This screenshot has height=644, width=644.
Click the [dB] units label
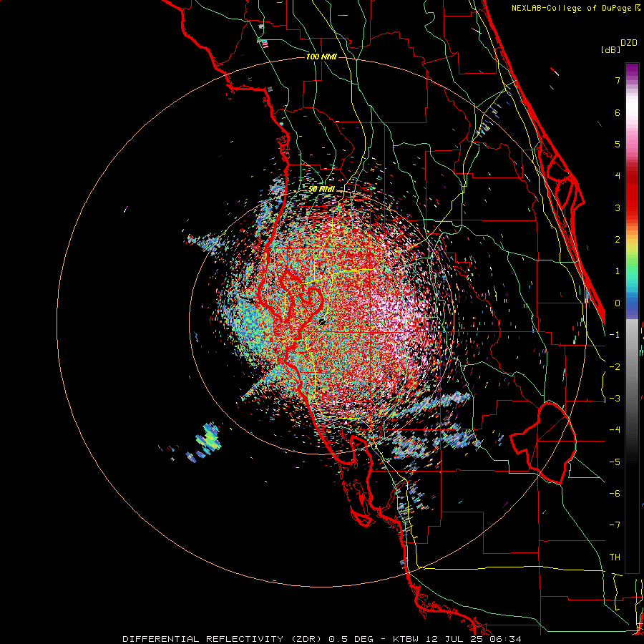(610, 49)
